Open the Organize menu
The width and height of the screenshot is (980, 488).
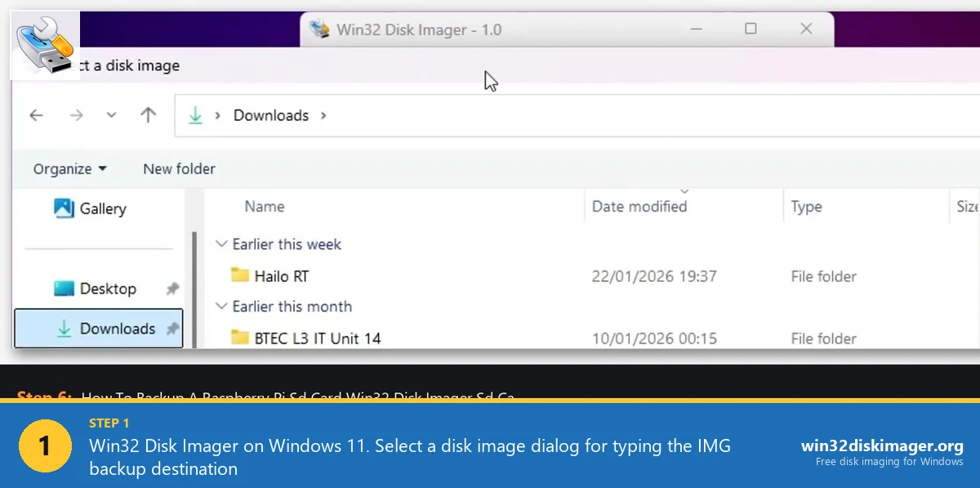pyautogui.click(x=70, y=168)
